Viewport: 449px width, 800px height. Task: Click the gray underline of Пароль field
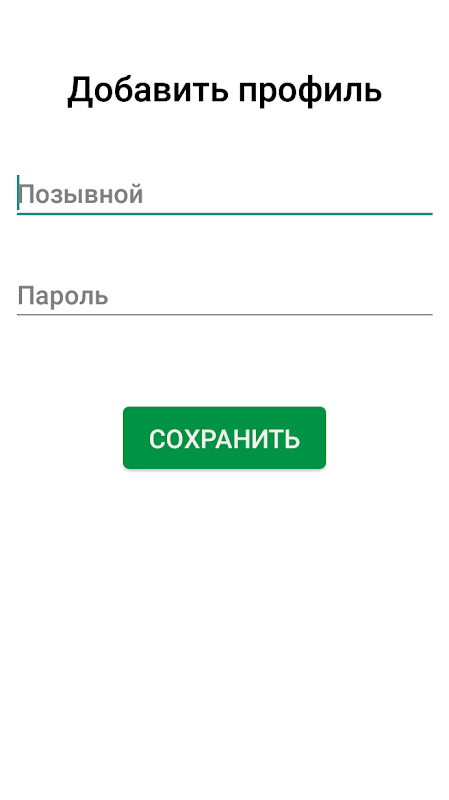[224, 315]
